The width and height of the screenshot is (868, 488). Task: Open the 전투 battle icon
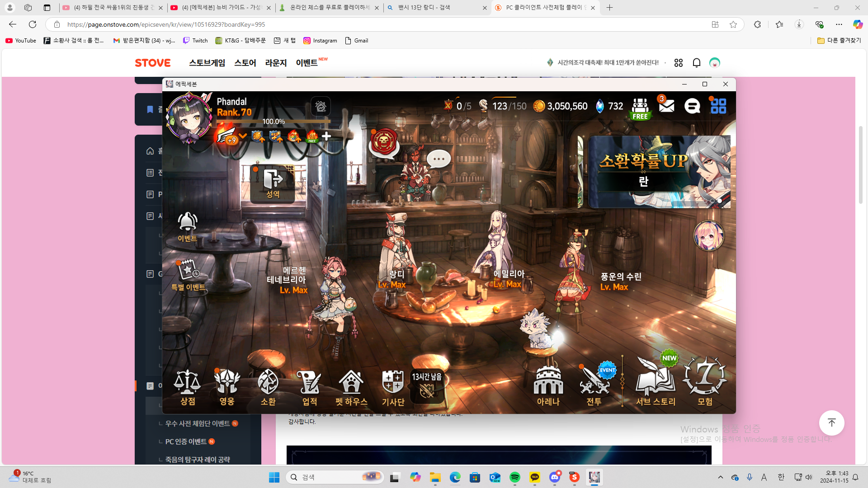click(x=594, y=387)
